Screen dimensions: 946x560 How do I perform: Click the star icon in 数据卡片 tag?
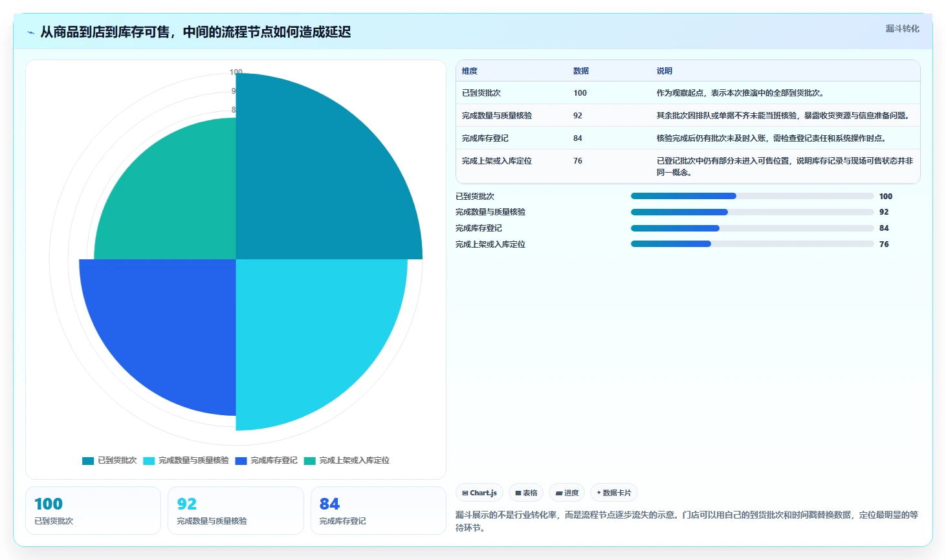coord(599,493)
